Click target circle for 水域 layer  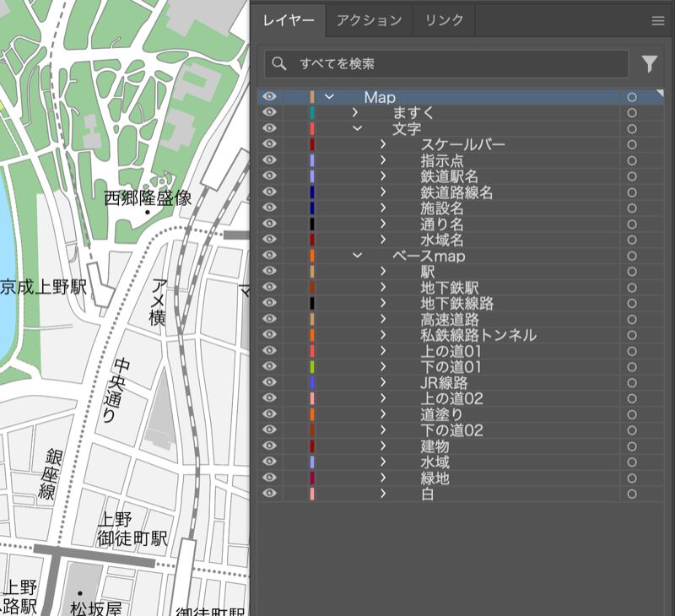(x=631, y=462)
